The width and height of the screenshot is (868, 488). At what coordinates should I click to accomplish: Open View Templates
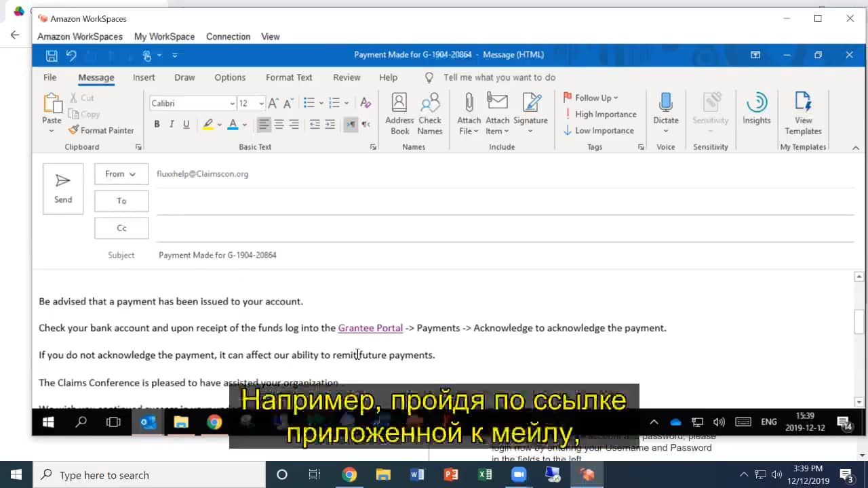[803, 114]
